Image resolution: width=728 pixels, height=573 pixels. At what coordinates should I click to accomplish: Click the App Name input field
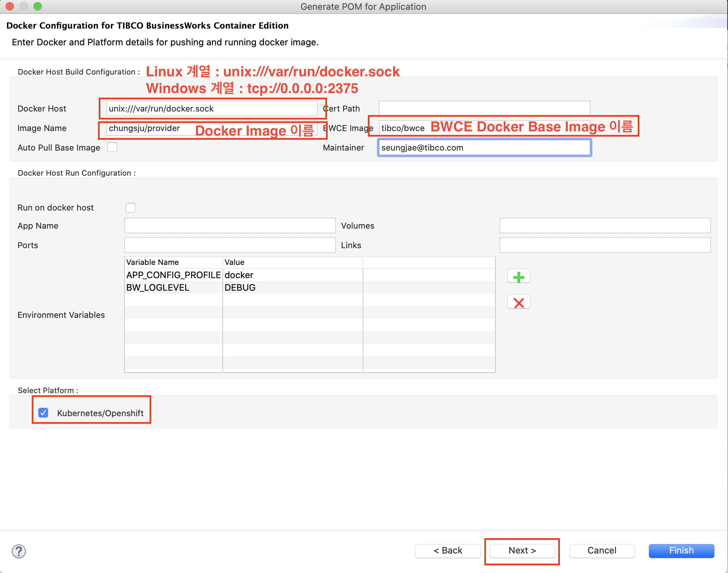(230, 226)
